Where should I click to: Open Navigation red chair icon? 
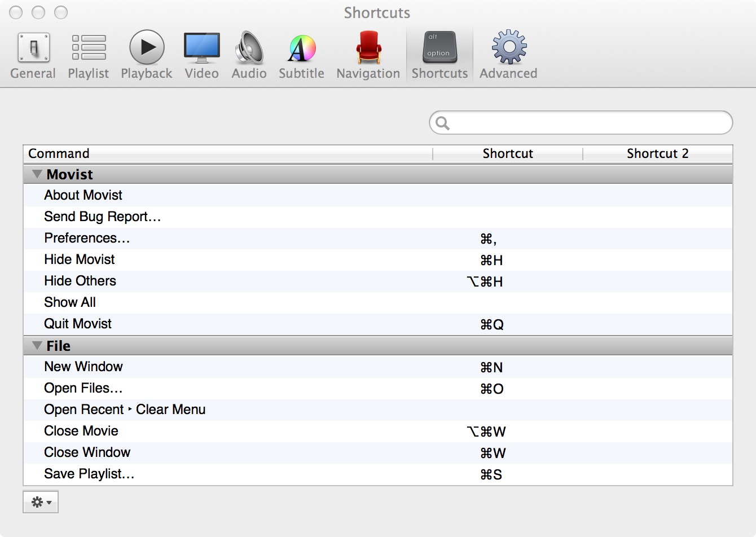[x=368, y=48]
